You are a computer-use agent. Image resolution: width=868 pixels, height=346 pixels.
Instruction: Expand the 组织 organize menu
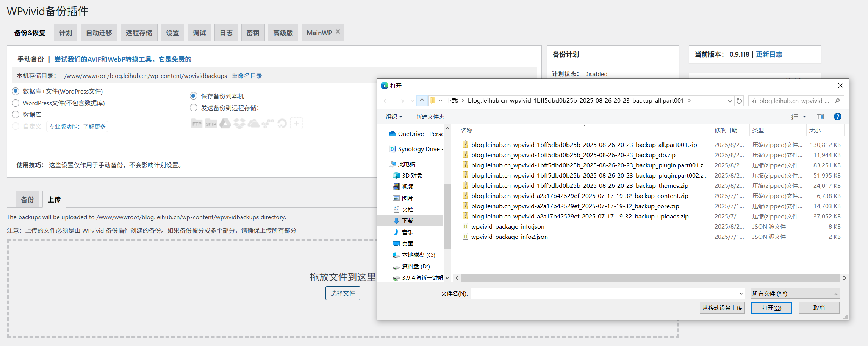tap(394, 117)
